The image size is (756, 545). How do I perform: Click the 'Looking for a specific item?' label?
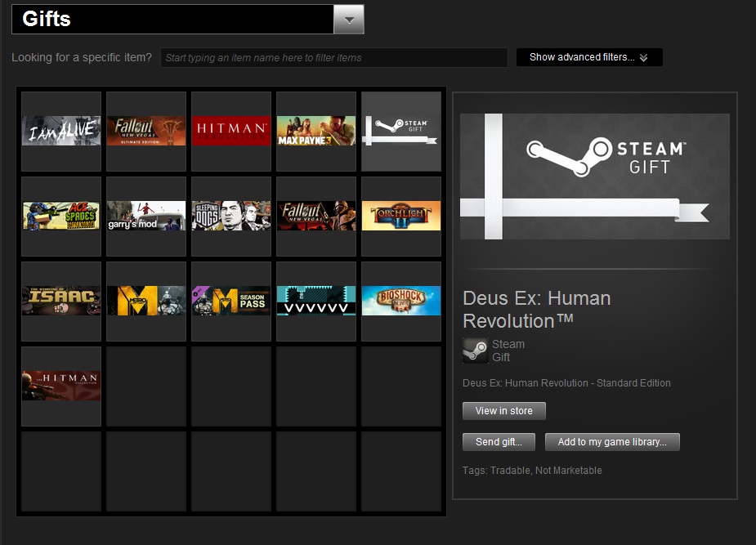pyautogui.click(x=82, y=57)
